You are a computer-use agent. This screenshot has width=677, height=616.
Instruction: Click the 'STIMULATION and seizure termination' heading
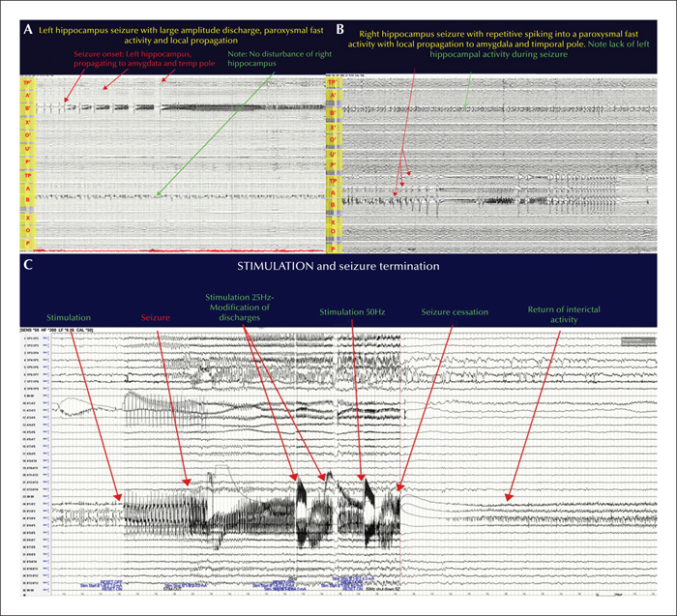[338, 266]
